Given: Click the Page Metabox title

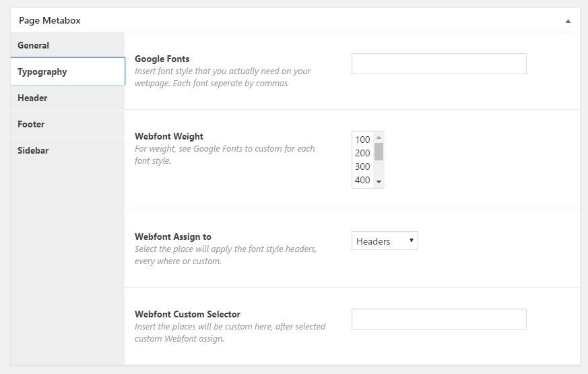Looking at the screenshot, I should [49, 20].
